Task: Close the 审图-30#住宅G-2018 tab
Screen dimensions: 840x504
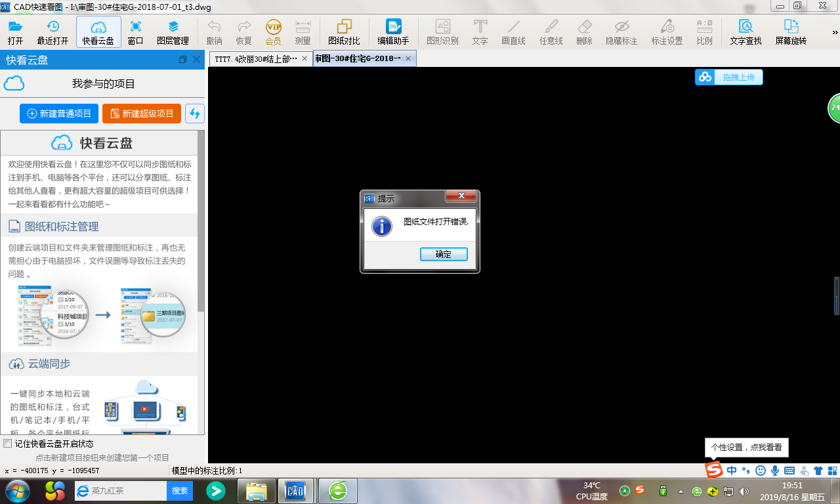Action: (408, 58)
